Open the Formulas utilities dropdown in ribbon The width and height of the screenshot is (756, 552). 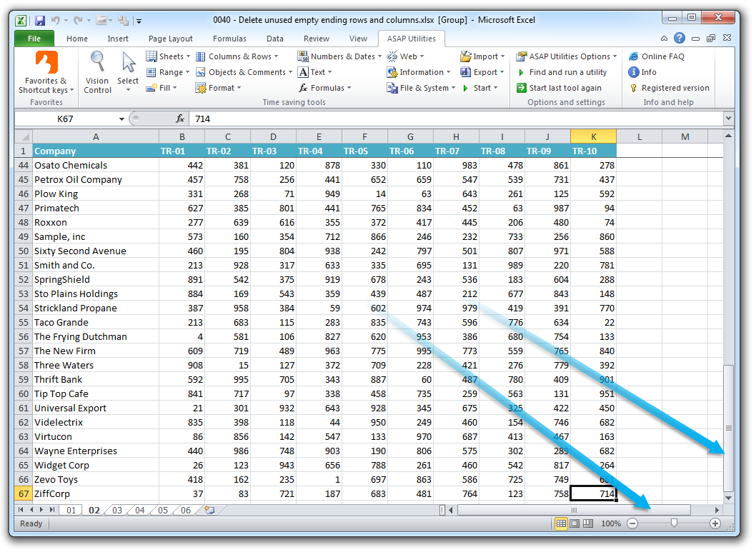(324, 88)
